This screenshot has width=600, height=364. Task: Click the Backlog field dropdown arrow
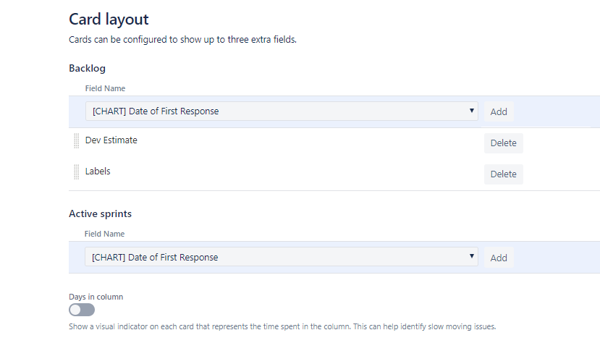(x=471, y=111)
